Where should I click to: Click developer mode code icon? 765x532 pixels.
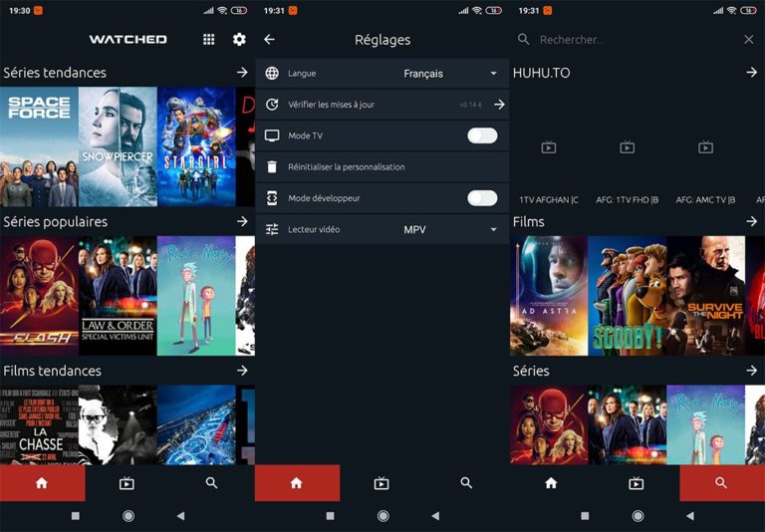pyautogui.click(x=272, y=198)
